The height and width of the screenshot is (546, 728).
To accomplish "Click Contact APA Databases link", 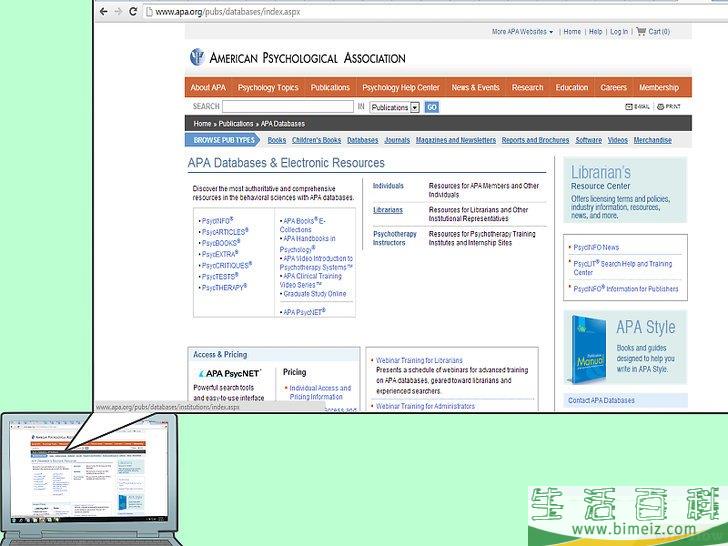I will pyautogui.click(x=601, y=400).
